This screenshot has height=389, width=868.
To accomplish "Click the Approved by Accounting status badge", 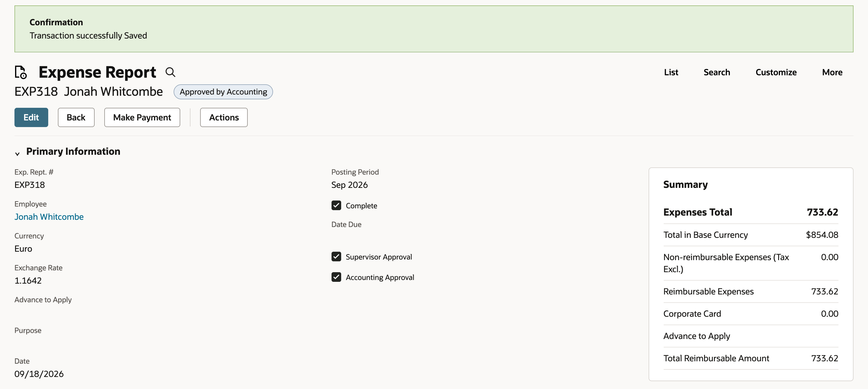I will (x=223, y=92).
